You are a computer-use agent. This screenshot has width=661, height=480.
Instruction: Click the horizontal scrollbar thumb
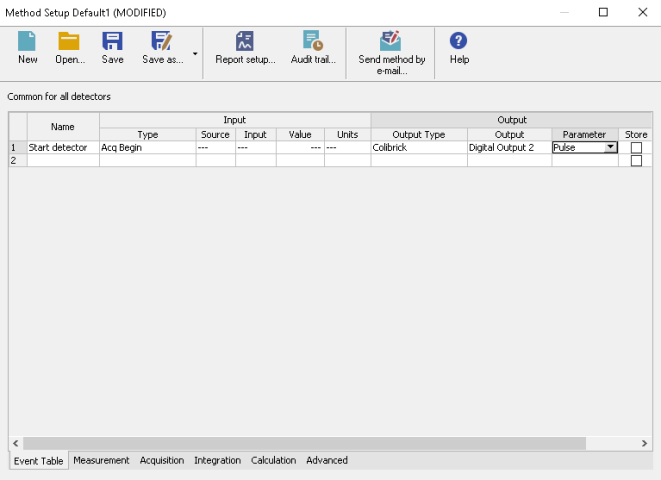coord(304,443)
